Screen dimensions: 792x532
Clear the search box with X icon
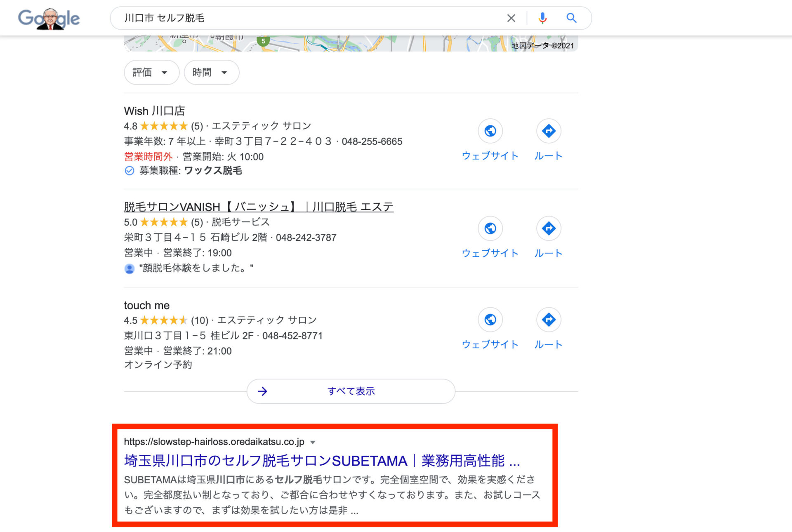511,18
